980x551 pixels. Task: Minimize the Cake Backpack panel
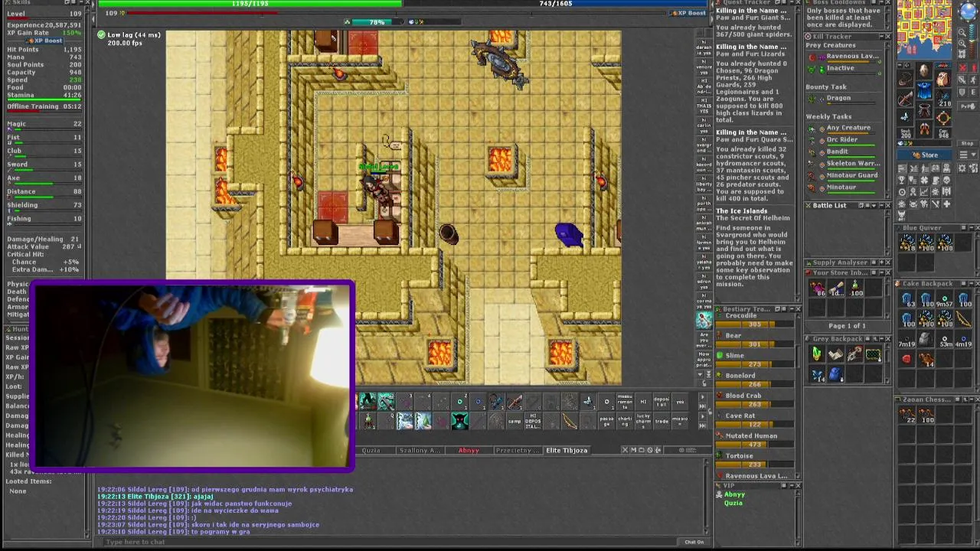[x=972, y=283]
